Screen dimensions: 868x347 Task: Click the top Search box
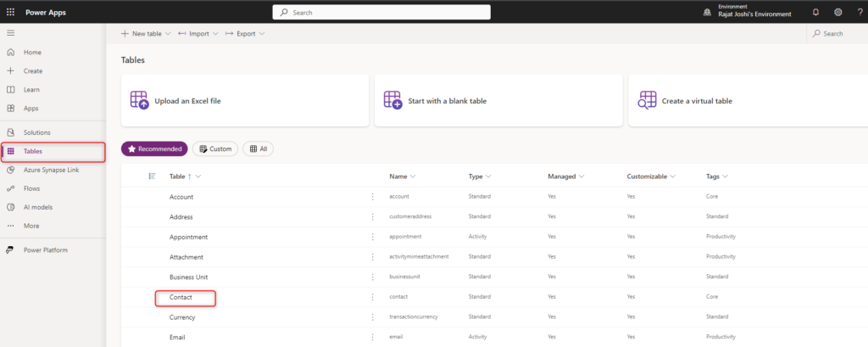coord(381,12)
